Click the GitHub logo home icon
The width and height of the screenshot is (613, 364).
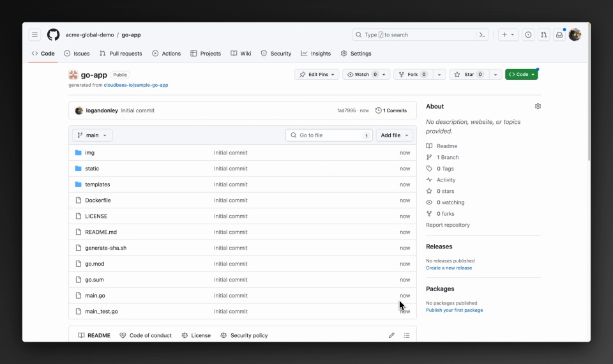54,35
